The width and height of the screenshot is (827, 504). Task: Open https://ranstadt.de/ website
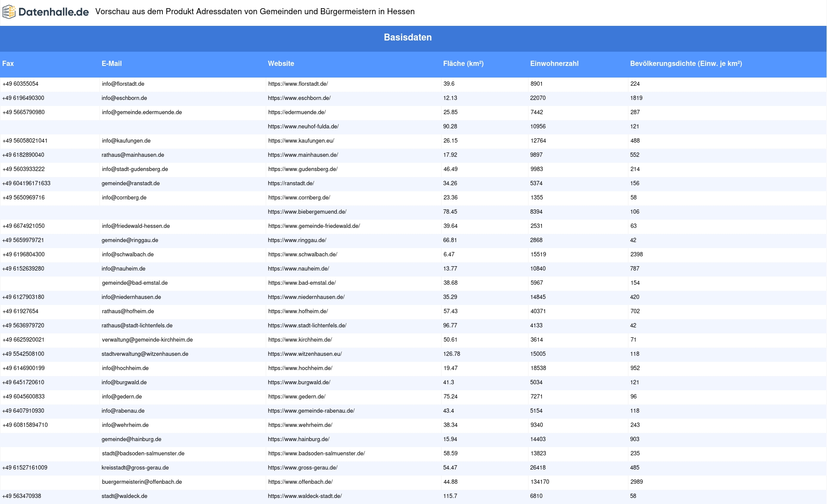(x=291, y=184)
